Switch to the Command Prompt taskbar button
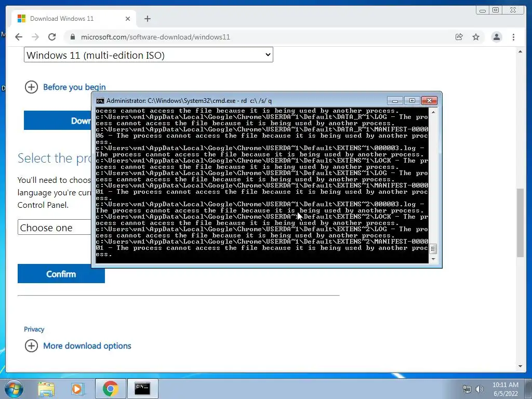Image resolution: width=532 pixels, height=399 pixels. pos(142,389)
